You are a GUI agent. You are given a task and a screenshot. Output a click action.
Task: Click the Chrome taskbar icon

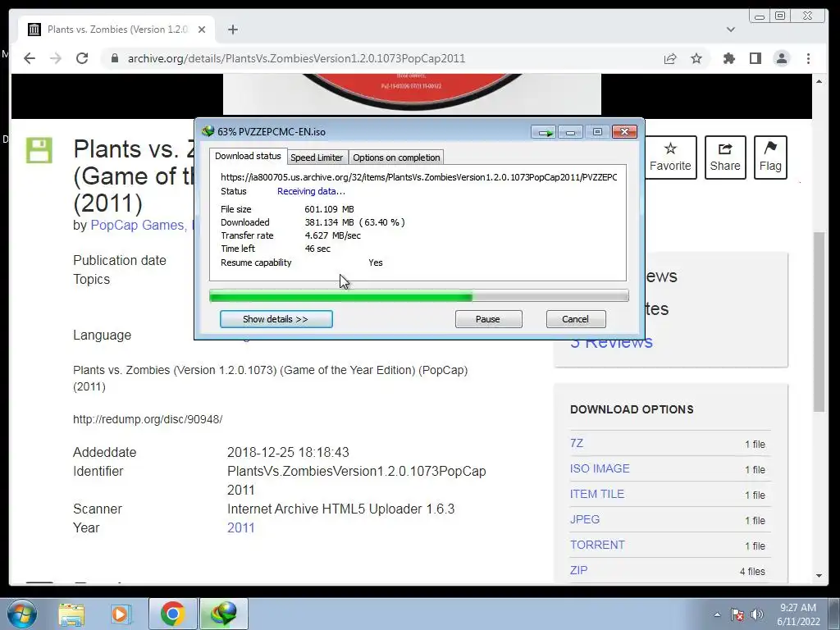tap(172, 614)
